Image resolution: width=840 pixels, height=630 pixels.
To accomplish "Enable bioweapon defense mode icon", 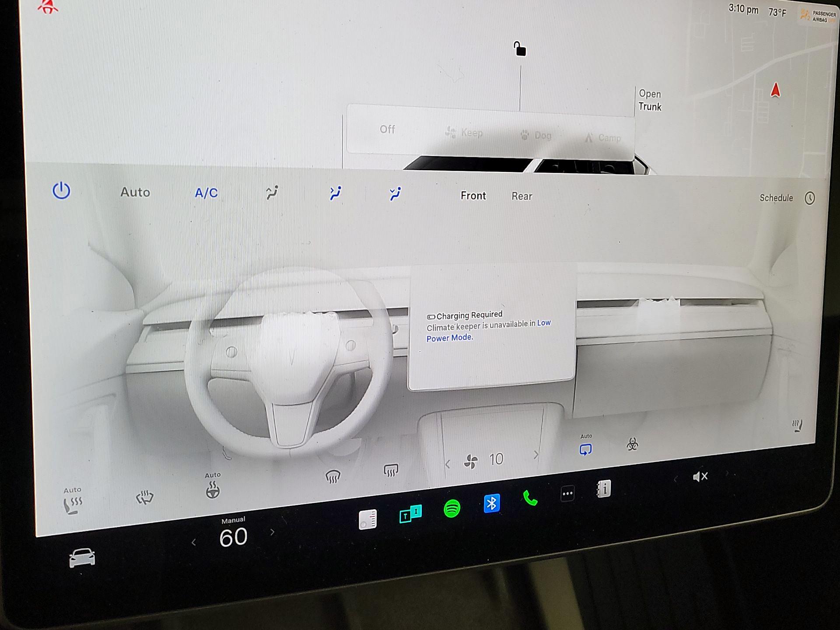I will (x=632, y=444).
